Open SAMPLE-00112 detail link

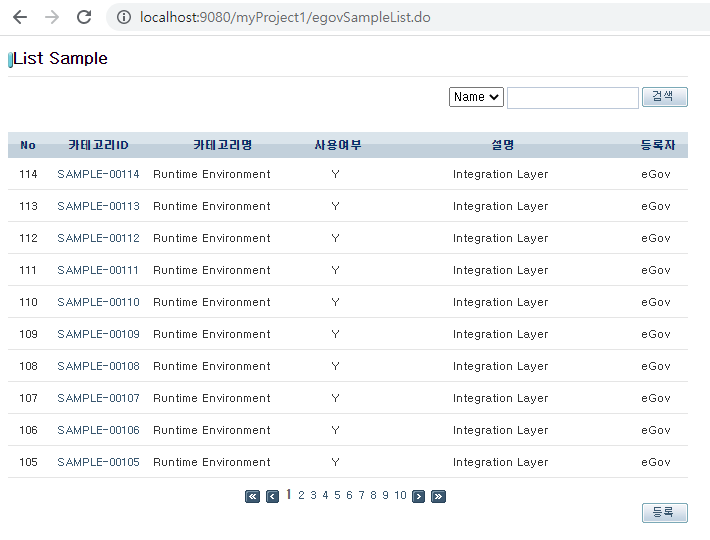point(98,239)
